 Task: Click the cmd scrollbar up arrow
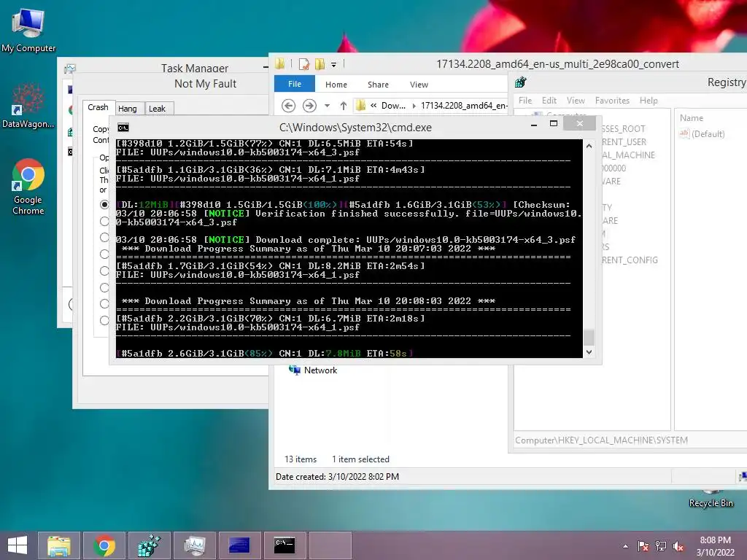tap(589, 146)
